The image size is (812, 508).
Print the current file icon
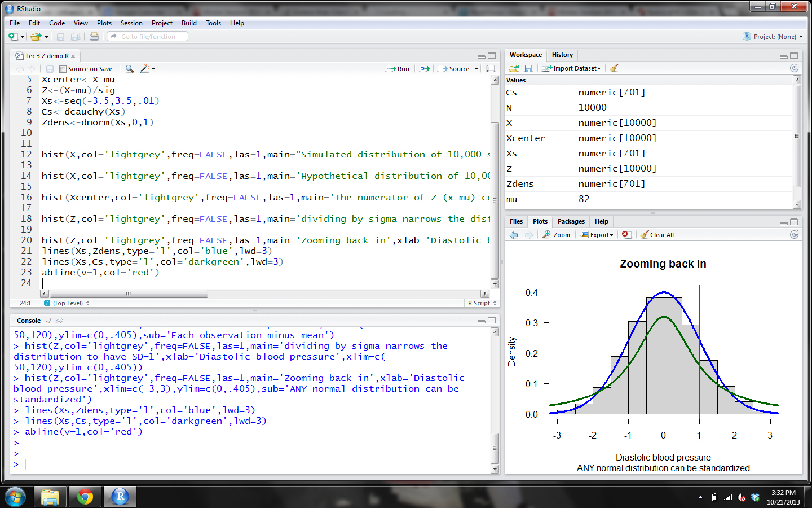[x=94, y=37]
